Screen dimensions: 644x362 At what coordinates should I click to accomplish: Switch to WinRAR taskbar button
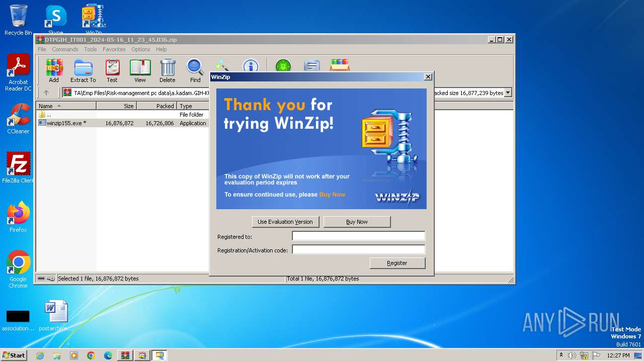pos(125,355)
